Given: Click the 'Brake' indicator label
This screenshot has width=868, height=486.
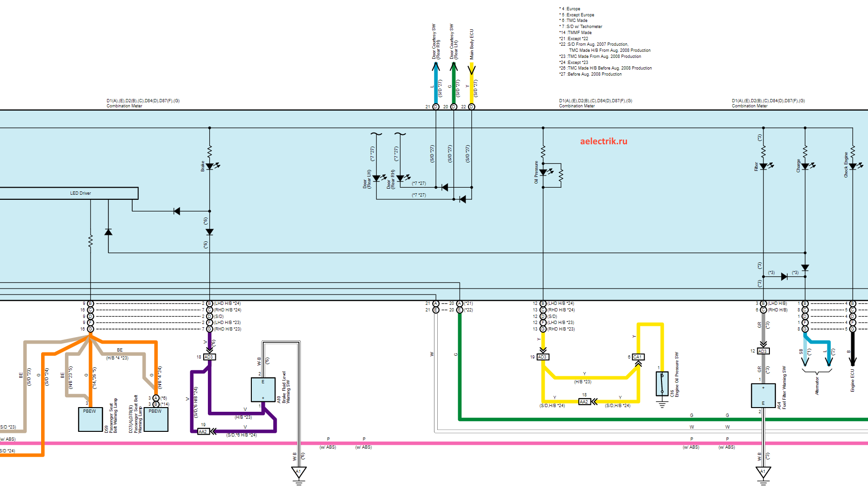Looking at the screenshot, I should coord(203,166).
